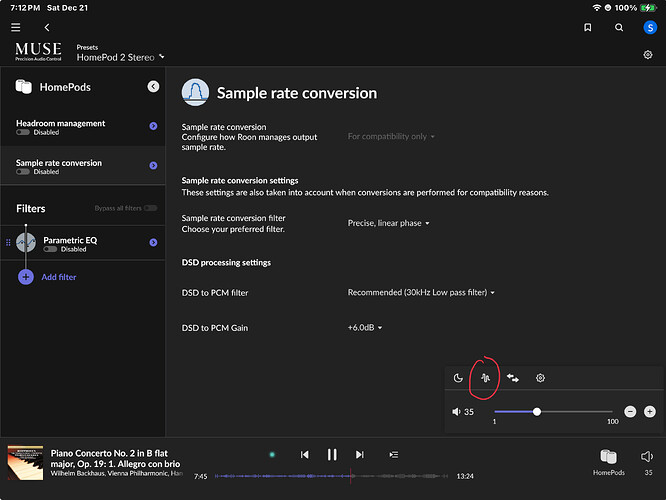
Task: Toggle Parametric EQ enable switch
Action: pyautogui.click(x=50, y=249)
